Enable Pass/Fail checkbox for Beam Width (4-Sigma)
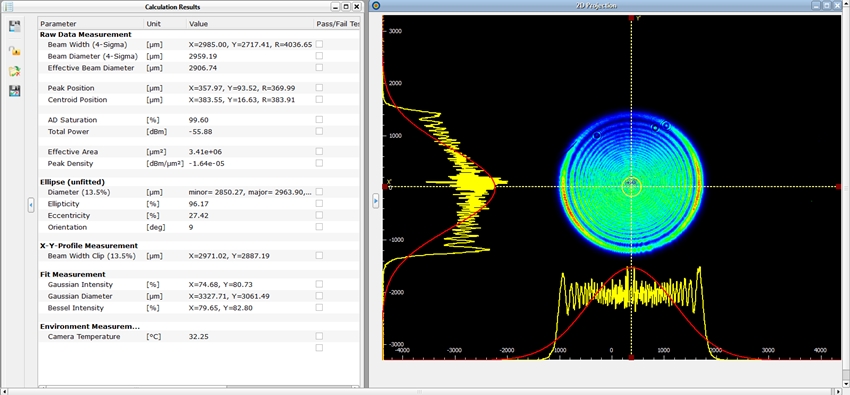 [x=319, y=44]
